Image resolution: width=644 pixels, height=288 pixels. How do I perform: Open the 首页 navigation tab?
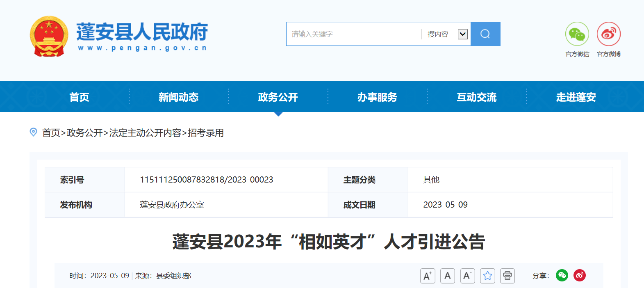click(79, 97)
